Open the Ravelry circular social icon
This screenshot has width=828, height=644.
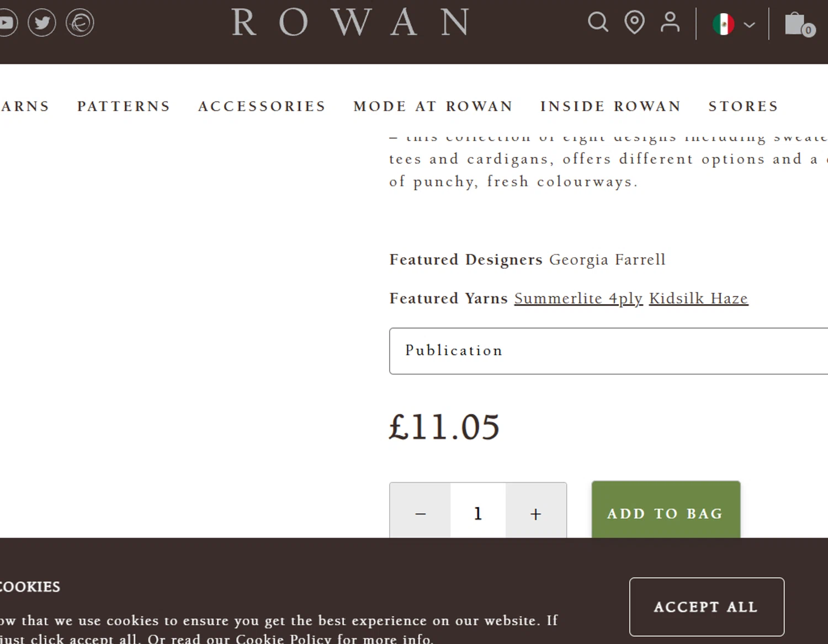(x=80, y=23)
